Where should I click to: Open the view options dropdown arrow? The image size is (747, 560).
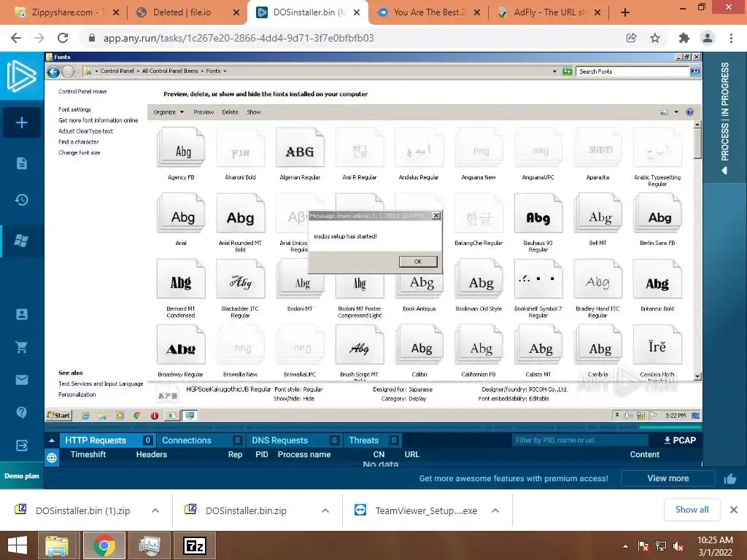676,112
